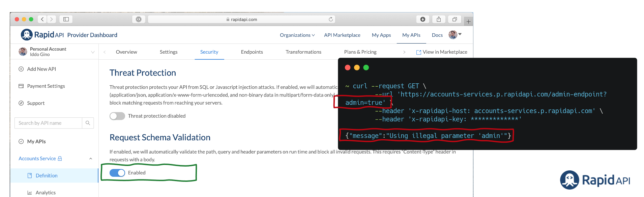Open Safari downloads button
This screenshot has height=197, width=644.
click(x=423, y=19)
